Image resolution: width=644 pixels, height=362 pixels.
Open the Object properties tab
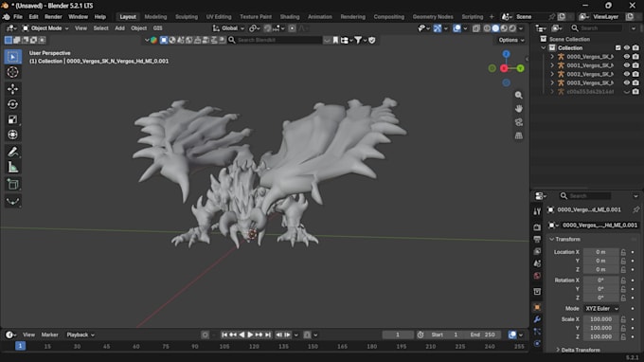[537, 307]
